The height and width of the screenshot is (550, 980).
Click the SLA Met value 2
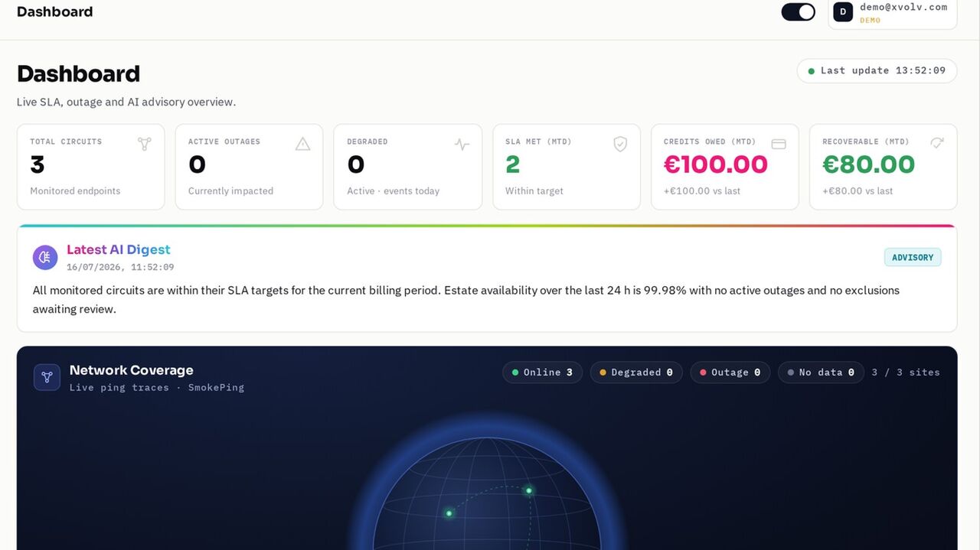click(x=512, y=164)
